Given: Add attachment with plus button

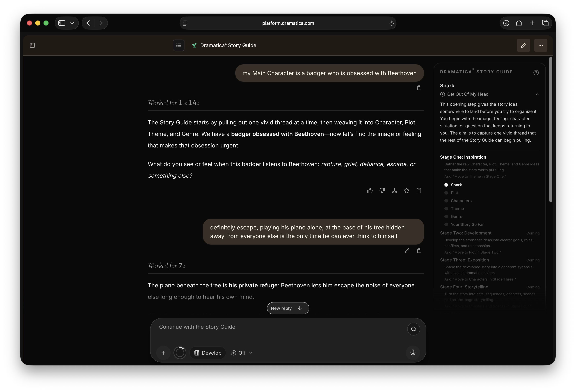Looking at the screenshot, I should pyautogui.click(x=163, y=353).
